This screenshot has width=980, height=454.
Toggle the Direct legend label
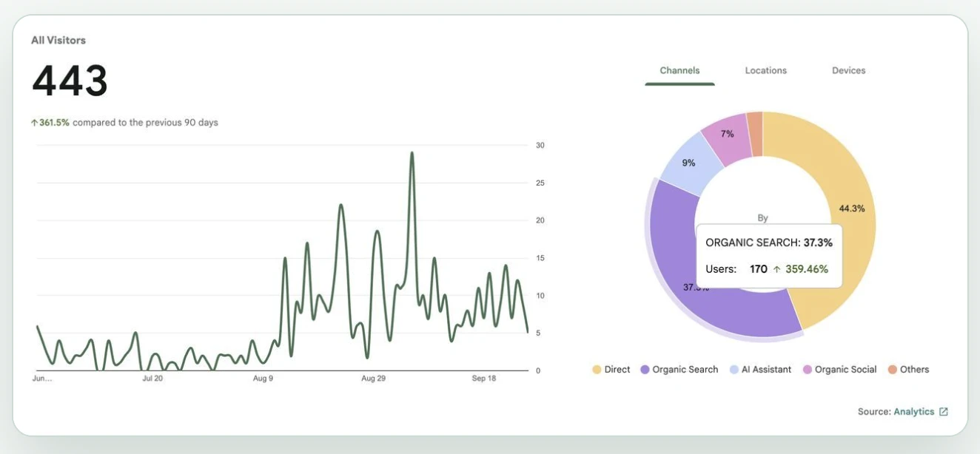(x=617, y=370)
